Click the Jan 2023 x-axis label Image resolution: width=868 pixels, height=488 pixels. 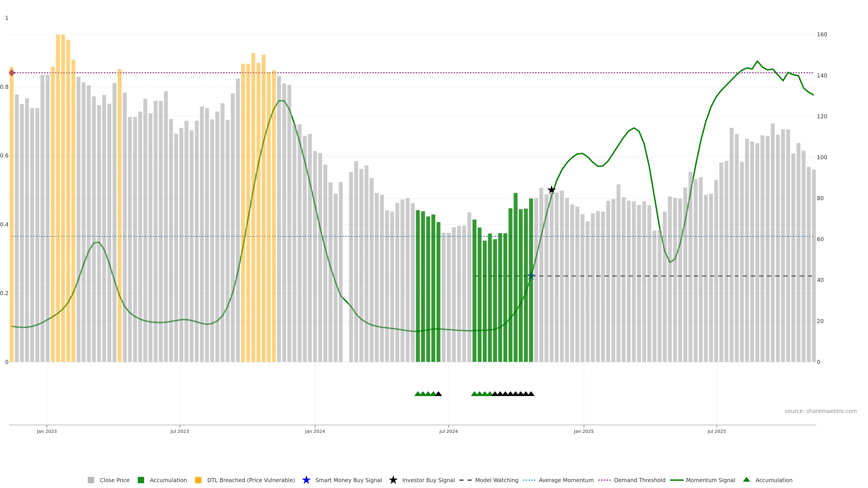[x=47, y=431]
